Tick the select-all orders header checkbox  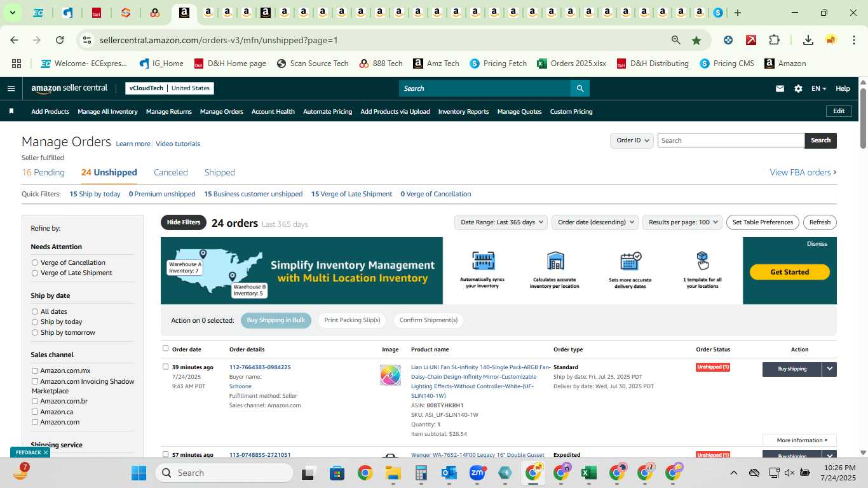(166, 348)
